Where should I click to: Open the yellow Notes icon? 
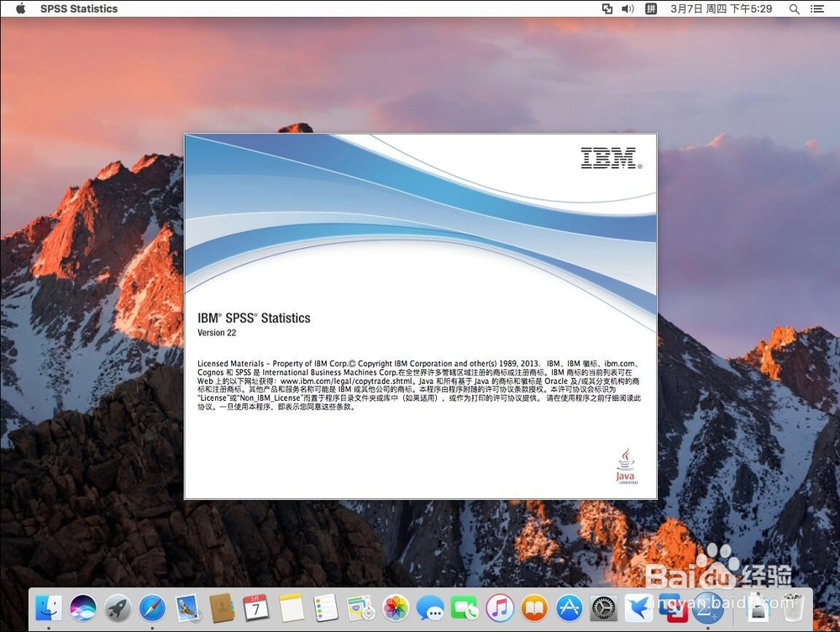click(x=291, y=608)
